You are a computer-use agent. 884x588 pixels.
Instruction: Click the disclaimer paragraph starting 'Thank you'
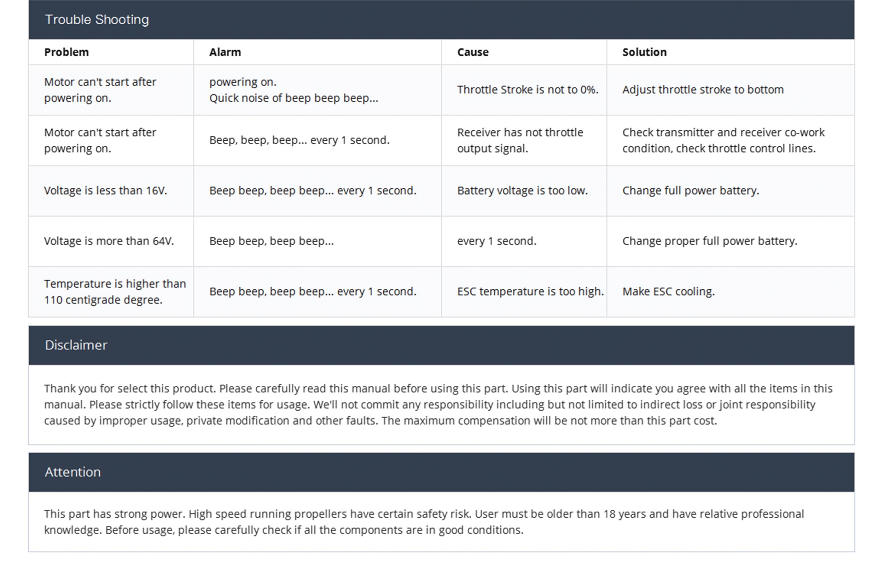[438, 404]
